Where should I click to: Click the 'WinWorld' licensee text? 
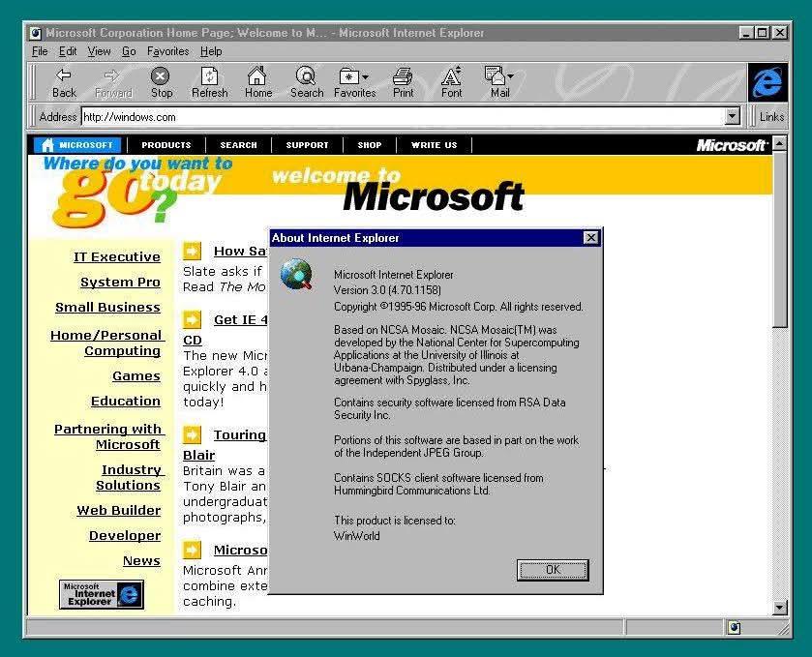coord(356,536)
